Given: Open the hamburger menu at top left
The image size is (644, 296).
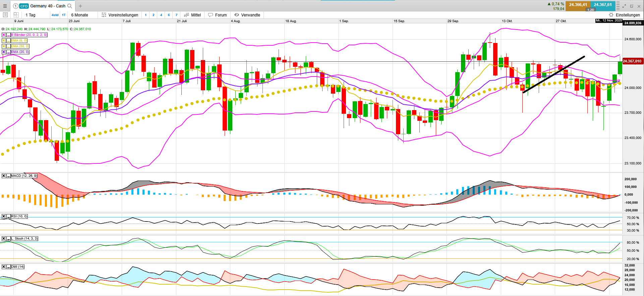Looking at the screenshot, I should coord(5,6).
